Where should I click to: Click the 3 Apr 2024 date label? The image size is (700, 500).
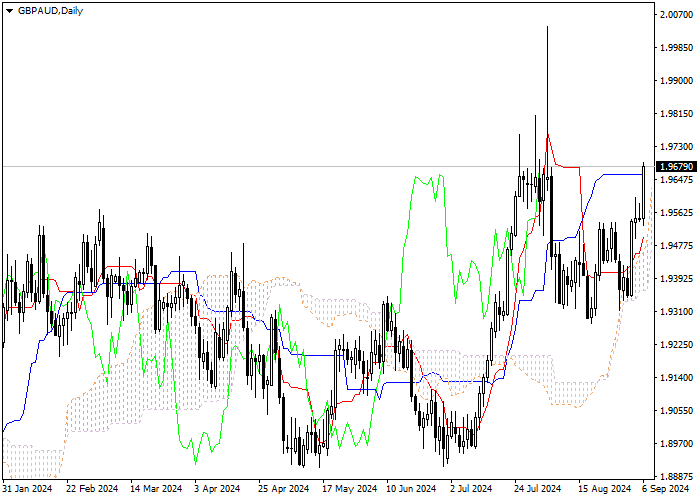pos(217,489)
